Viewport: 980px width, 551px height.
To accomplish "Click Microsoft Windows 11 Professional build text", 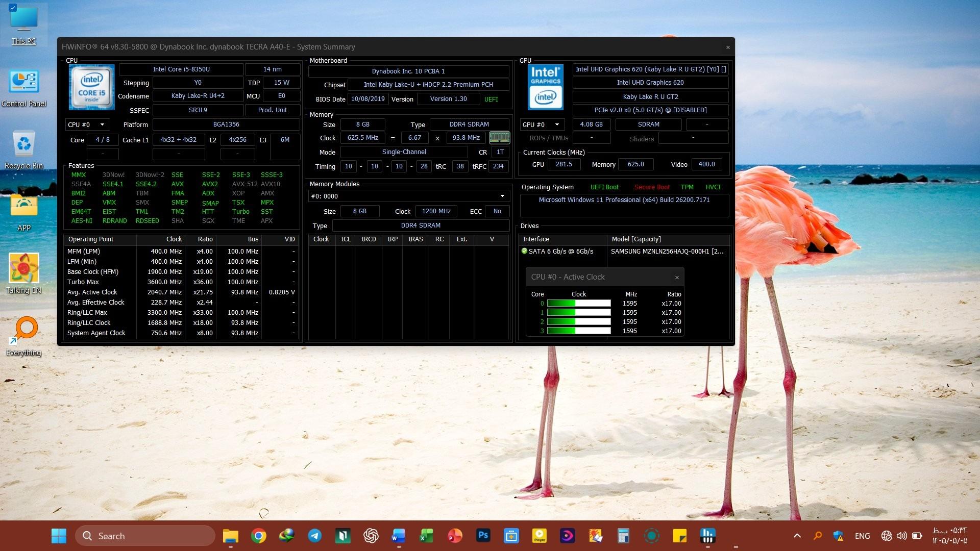I will pos(624,200).
